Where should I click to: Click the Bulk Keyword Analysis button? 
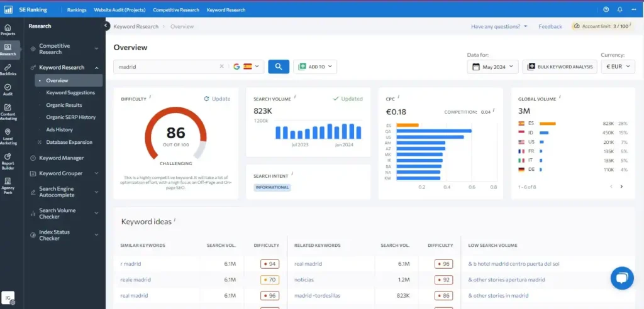[x=560, y=67]
